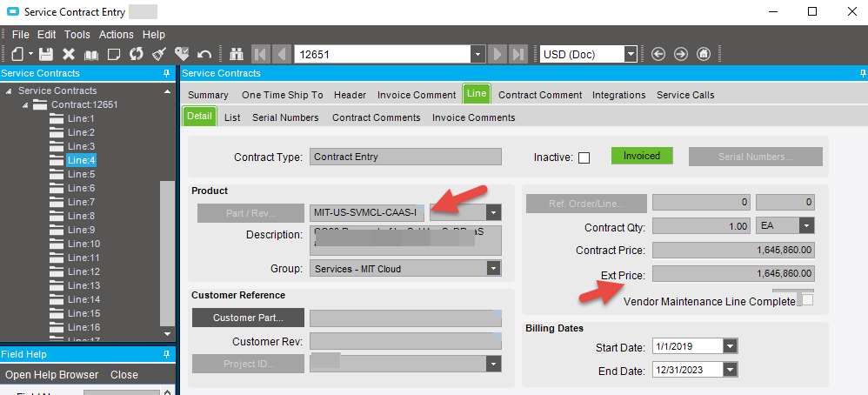Click the Field Help panel pin icon
Screen dimensions: 868x395
tap(166, 354)
